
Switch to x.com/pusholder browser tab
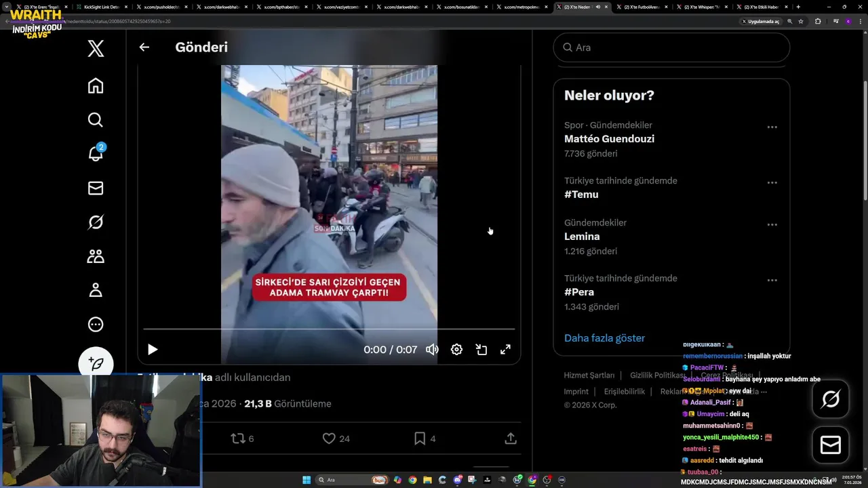(x=161, y=7)
